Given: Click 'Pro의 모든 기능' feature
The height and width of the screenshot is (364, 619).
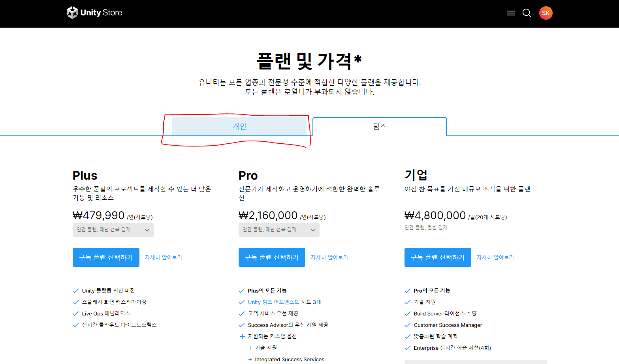Looking at the screenshot, I should 432,291.
